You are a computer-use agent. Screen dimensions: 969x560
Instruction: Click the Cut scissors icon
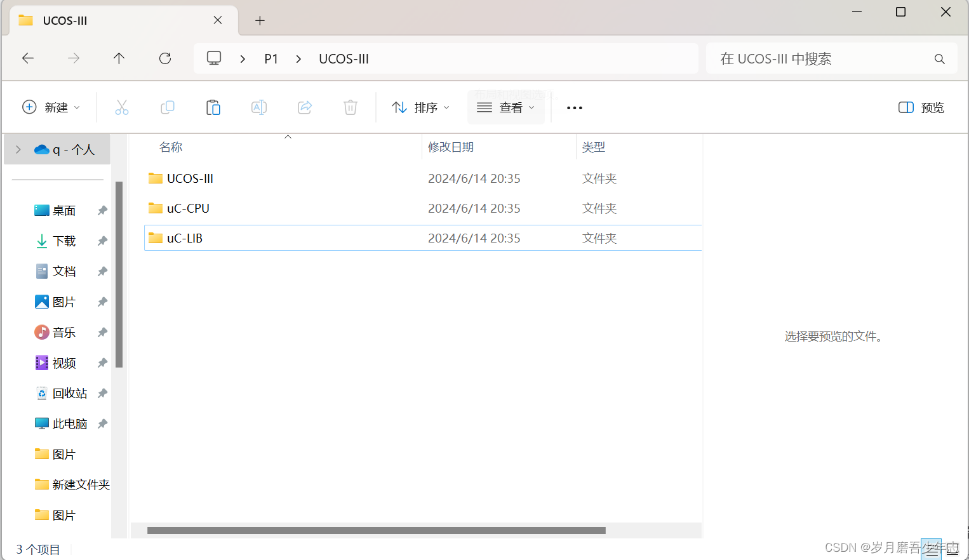122,107
